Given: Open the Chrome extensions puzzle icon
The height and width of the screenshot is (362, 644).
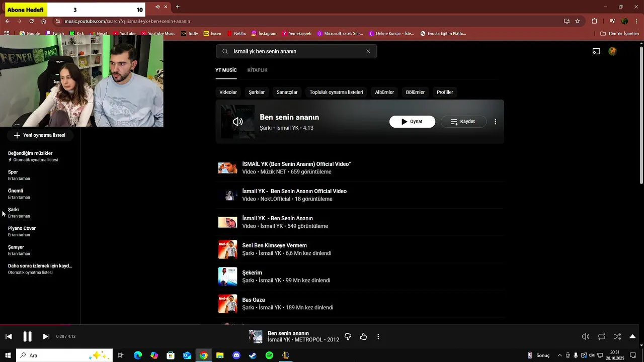Looking at the screenshot, I should tap(595, 21).
